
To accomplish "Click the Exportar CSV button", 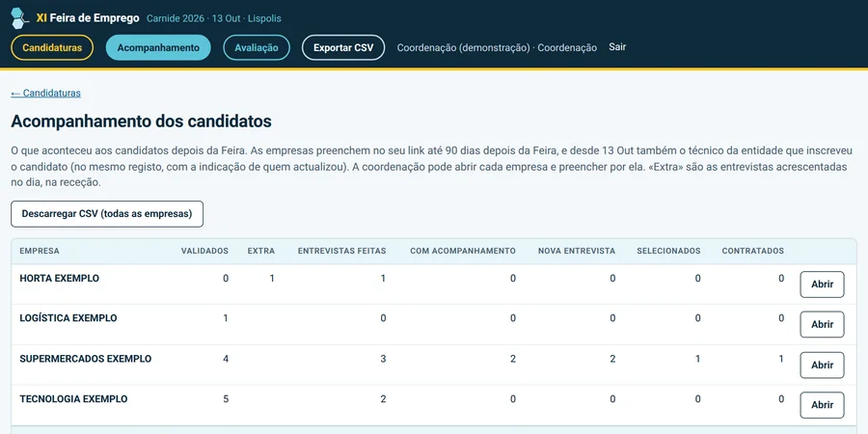I will point(343,47).
